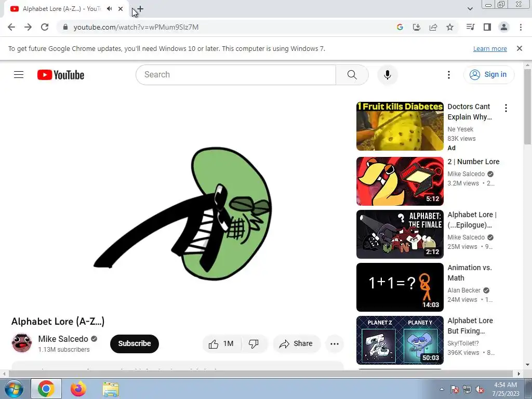This screenshot has width=532, height=399.
Task: Open Alphabet Lore But Fixing title
Action: 470,325
